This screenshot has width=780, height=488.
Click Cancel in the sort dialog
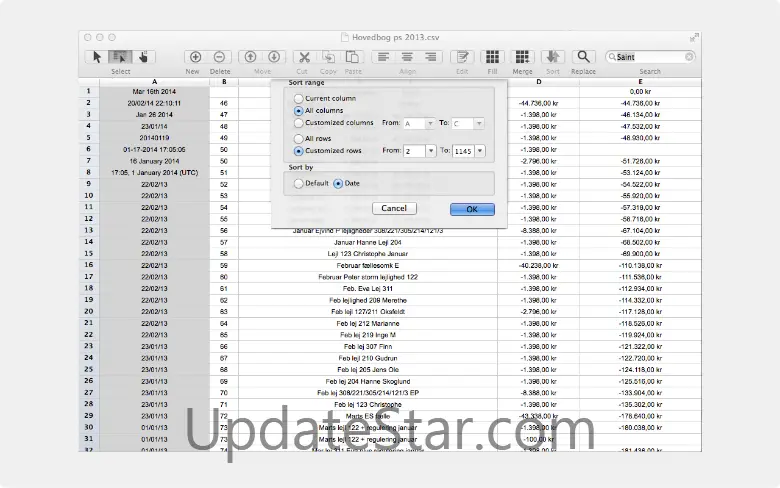[x=394, y=208]
